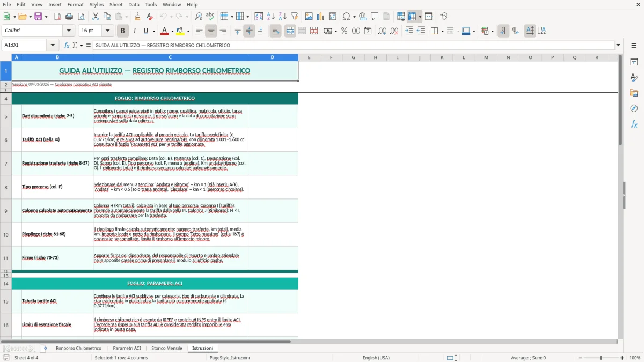This screenshot has height=362, width=644.
Task: Click the Print icon
Action: tap(69, 17)
